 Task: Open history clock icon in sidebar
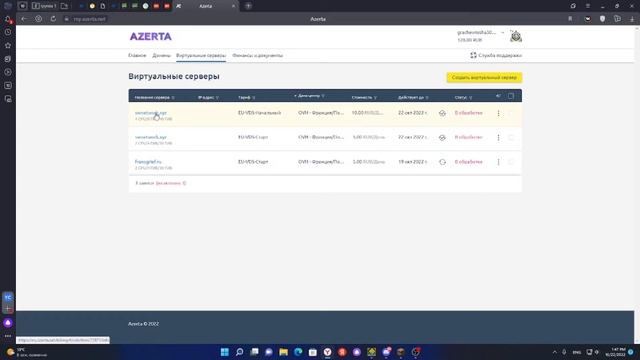8,32
